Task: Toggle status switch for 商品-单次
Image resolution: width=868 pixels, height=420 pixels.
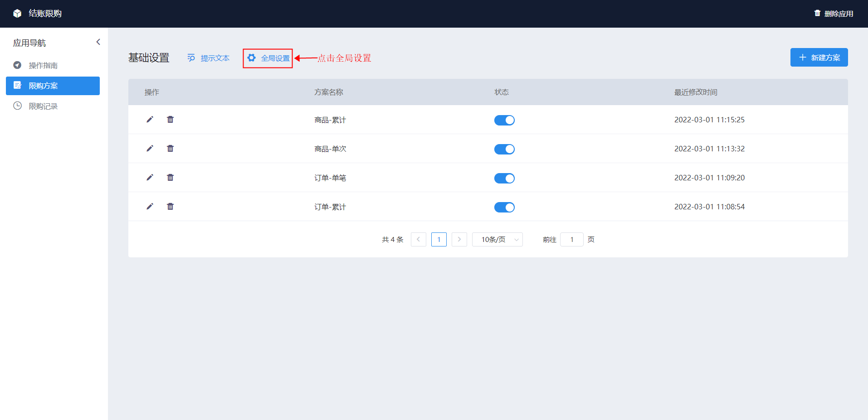Action: coord(504,149)
